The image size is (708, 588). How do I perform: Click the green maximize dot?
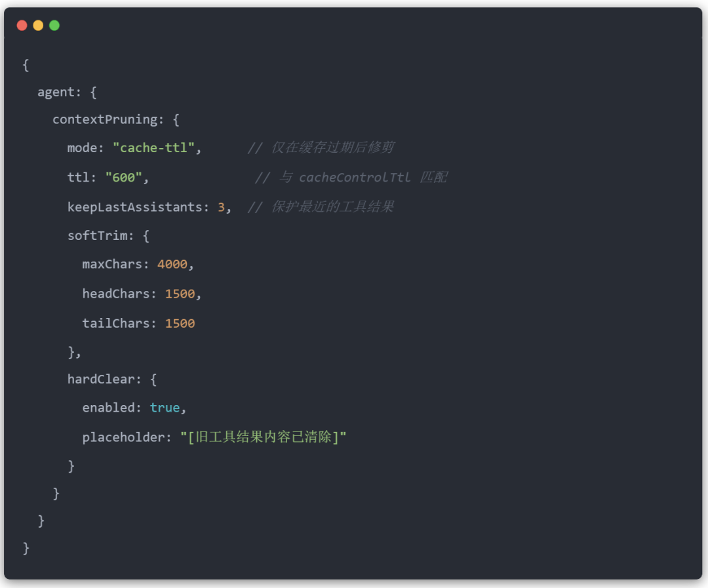pyautogui.click(x=54, y=26)
